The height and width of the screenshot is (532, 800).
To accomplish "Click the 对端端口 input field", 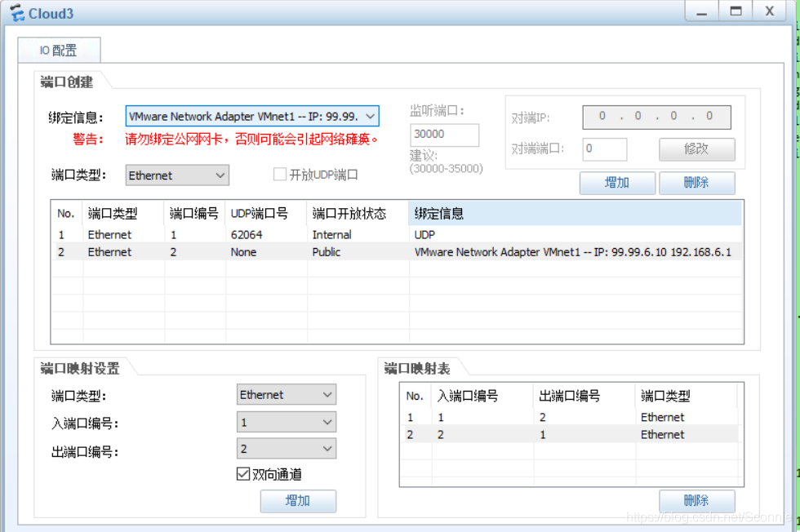I will [x=604, y=149].
